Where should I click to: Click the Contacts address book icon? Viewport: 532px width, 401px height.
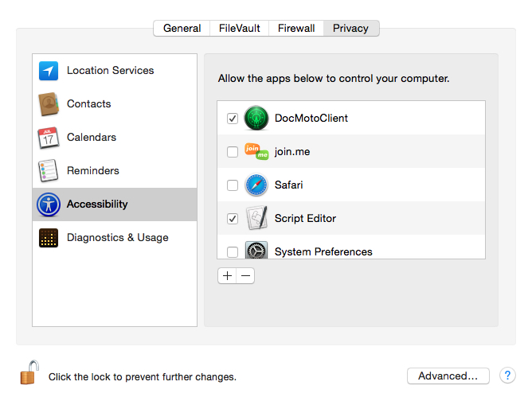tap(49, 104)
